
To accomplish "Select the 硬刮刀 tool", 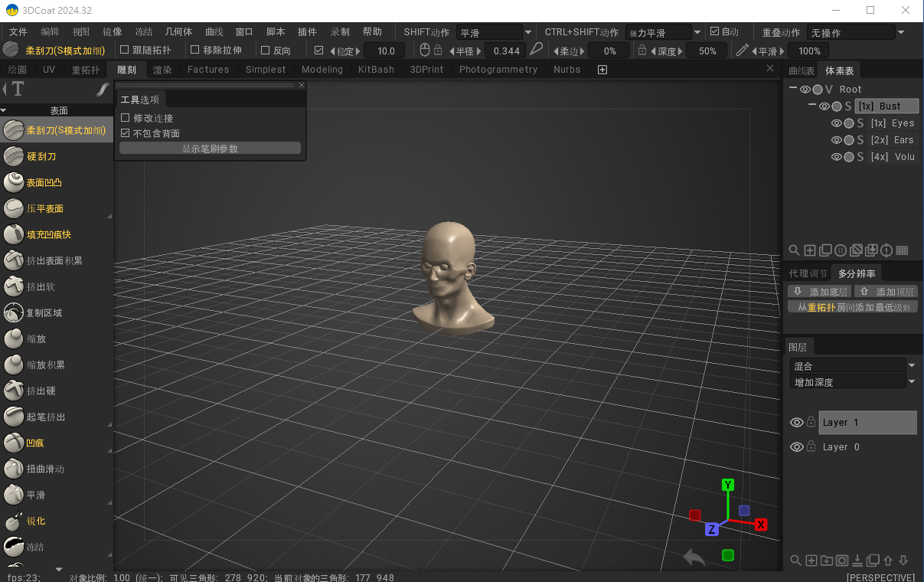I will click(x=57, y=156).
